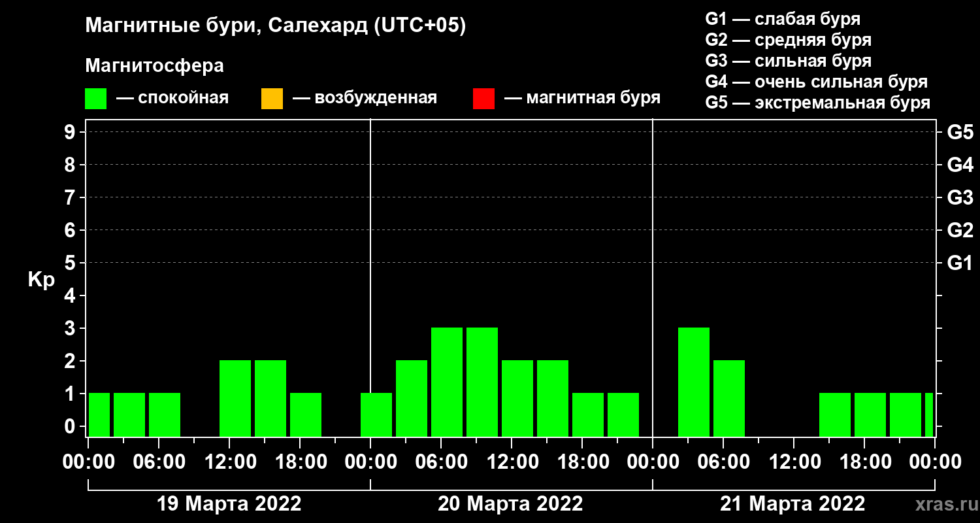
Task: Click the '12:00' tick label of 20 March
Action: click(x=512, y=462)
